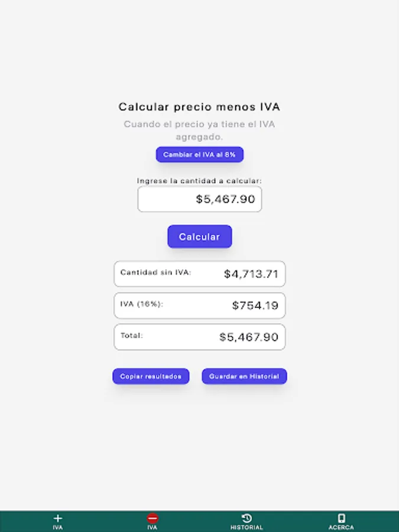
Task: Click Copiar resultados
Action: [151, 376]
